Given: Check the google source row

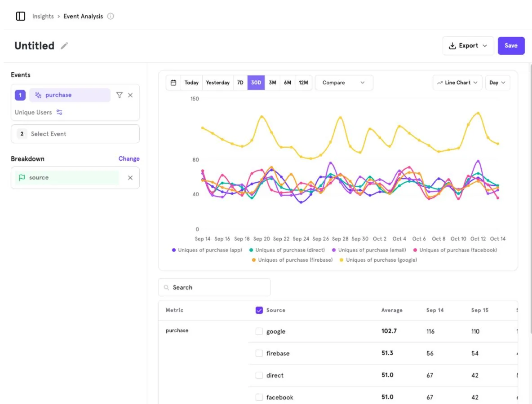Looking at the screenshot, I should tap(259, 331).
